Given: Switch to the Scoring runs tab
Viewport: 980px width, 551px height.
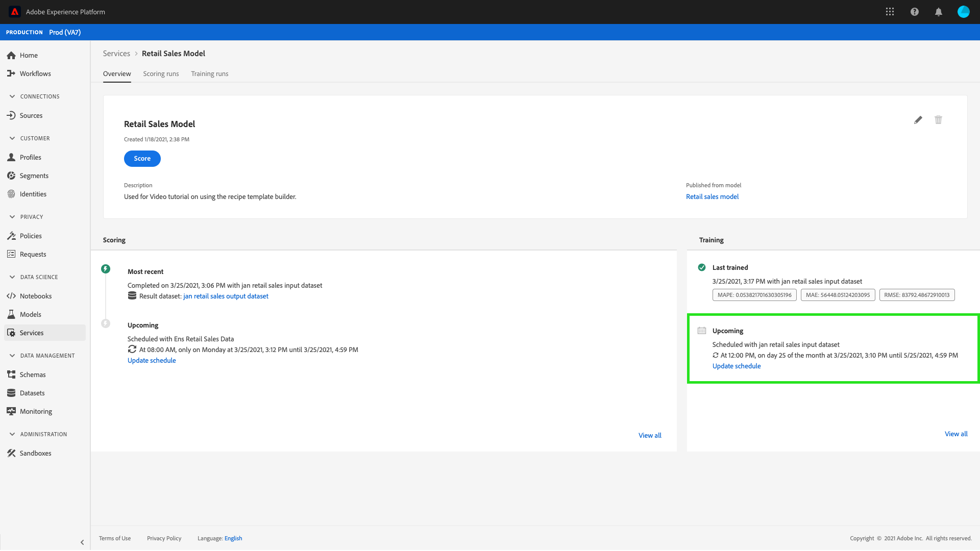Looking at the screenshot, I should click(161, 74).
